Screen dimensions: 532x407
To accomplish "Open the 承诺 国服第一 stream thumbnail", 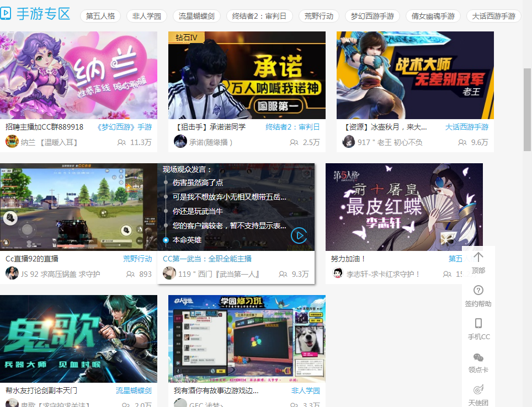I will 247,76.
